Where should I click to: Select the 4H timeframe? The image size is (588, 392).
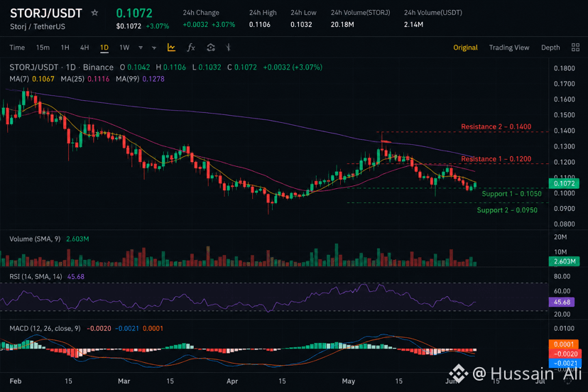[85, 48]
